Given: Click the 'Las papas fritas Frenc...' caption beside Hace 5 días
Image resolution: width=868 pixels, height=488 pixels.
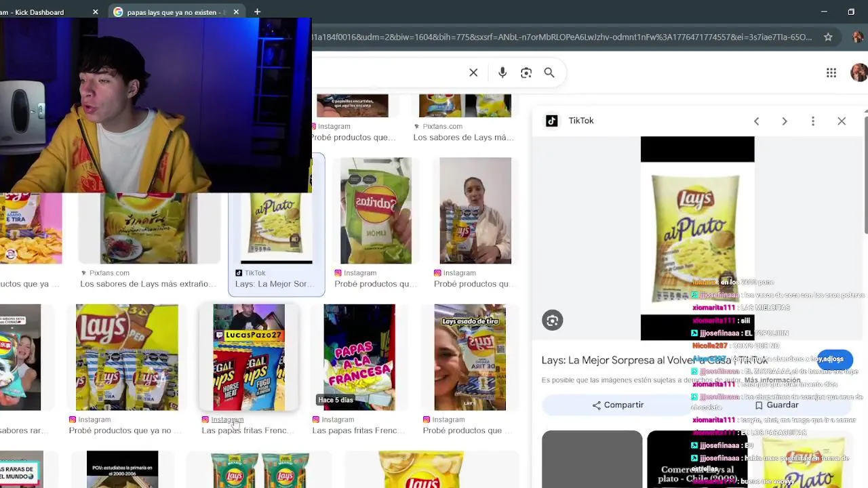Looking at the screenshot, I should [x=359, y=430].
